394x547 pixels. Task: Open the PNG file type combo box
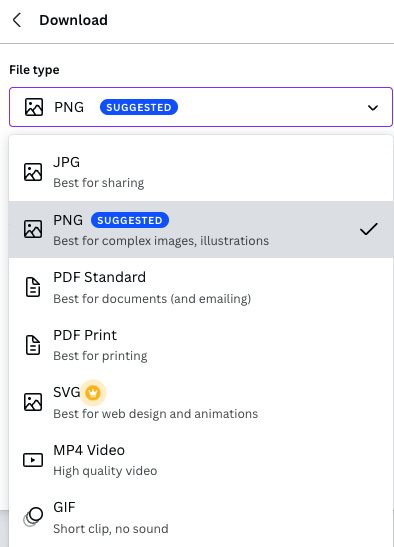coord(201,107)
